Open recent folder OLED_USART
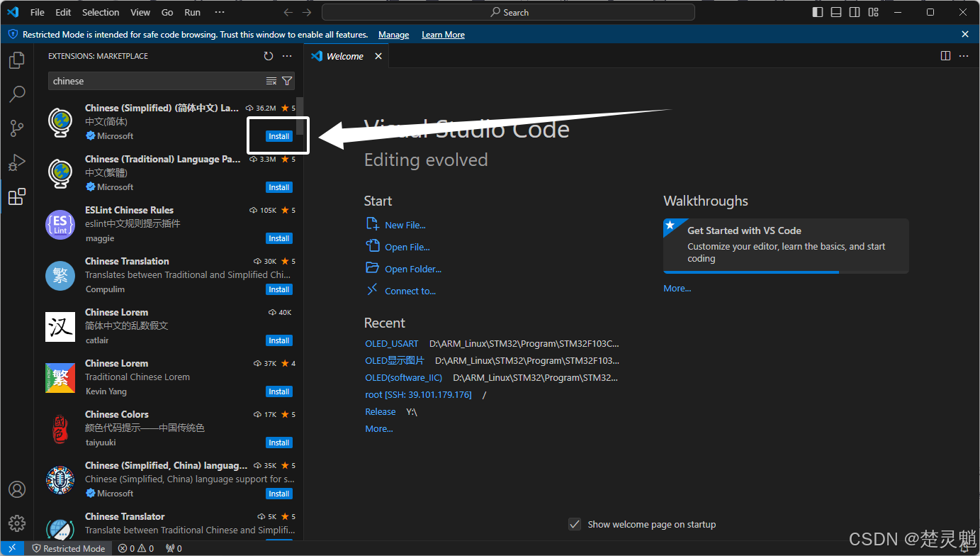Image resolution: width=980 pixels, height=556 pixels. 391,343
